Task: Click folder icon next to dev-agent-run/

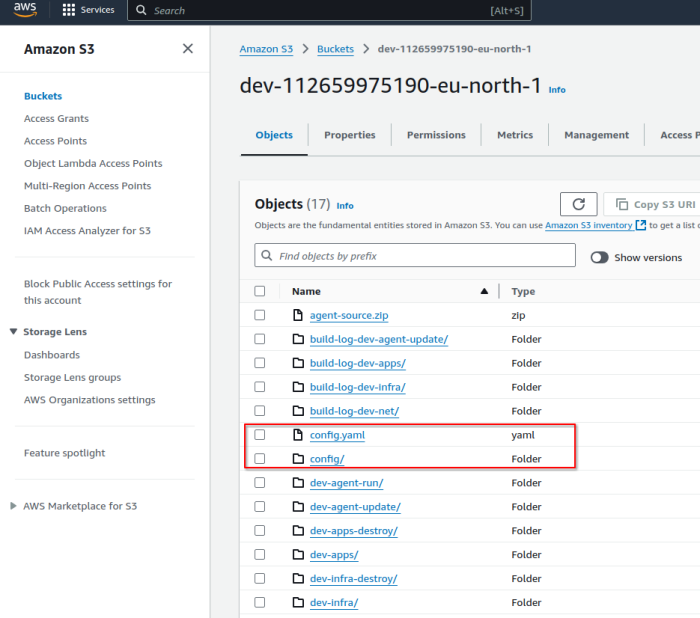Action: (298, 483)
